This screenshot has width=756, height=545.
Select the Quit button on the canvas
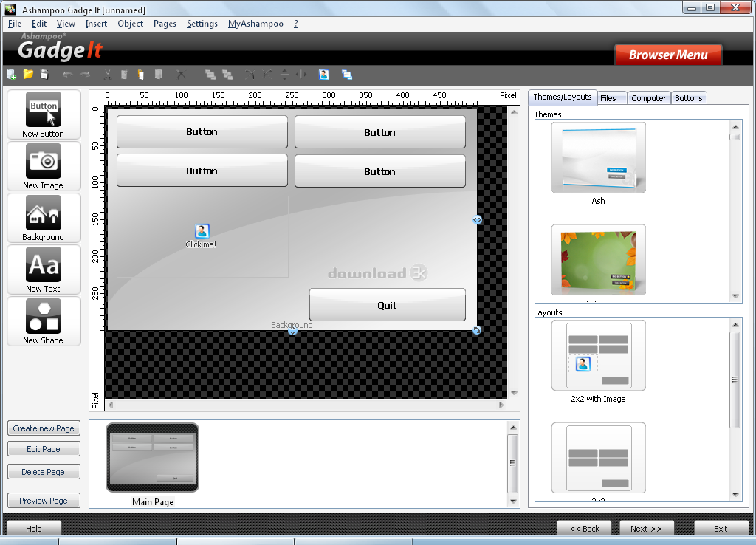point(387,305)
